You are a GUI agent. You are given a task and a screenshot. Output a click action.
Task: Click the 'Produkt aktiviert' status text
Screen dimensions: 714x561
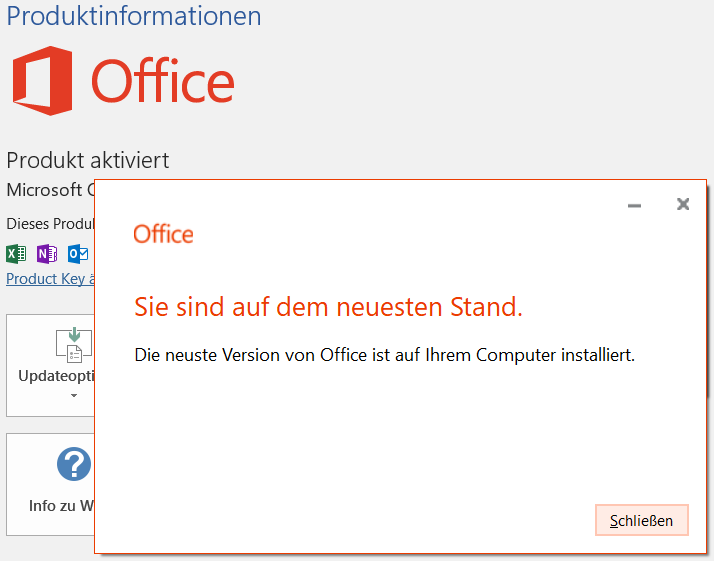[x=88, y=160]
